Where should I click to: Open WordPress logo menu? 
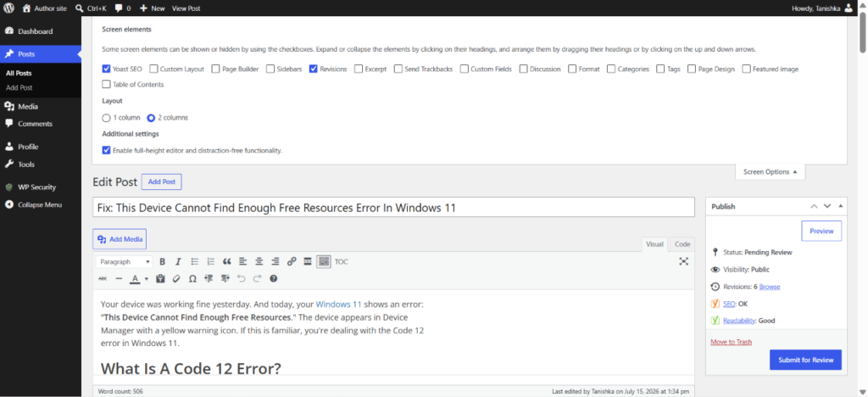click(x=8, y=8)
